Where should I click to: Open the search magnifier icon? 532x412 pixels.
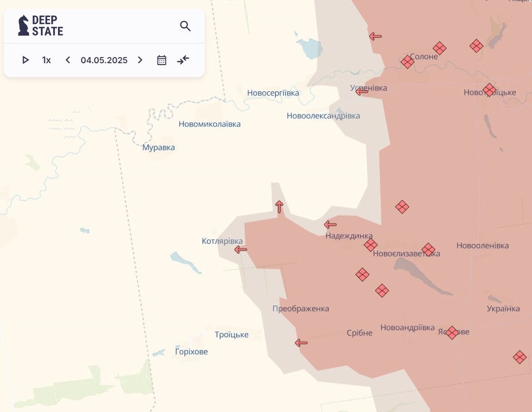(x=185, y=26)
